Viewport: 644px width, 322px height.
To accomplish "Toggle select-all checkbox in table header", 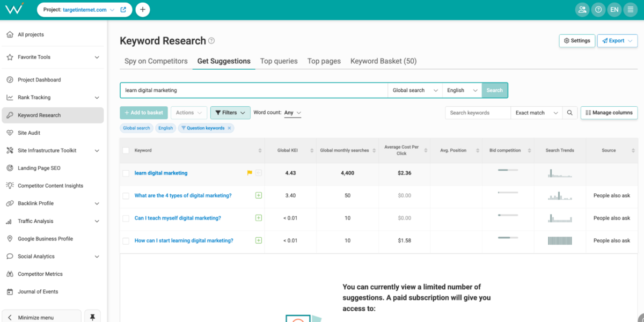I will [x=126, y=150].
